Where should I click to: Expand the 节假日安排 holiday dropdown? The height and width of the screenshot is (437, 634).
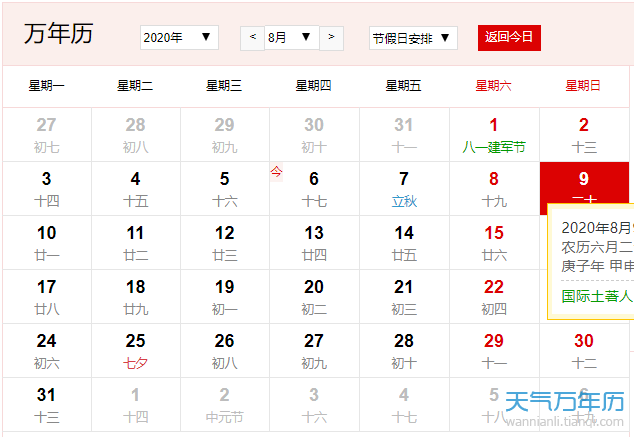(413, 38)
